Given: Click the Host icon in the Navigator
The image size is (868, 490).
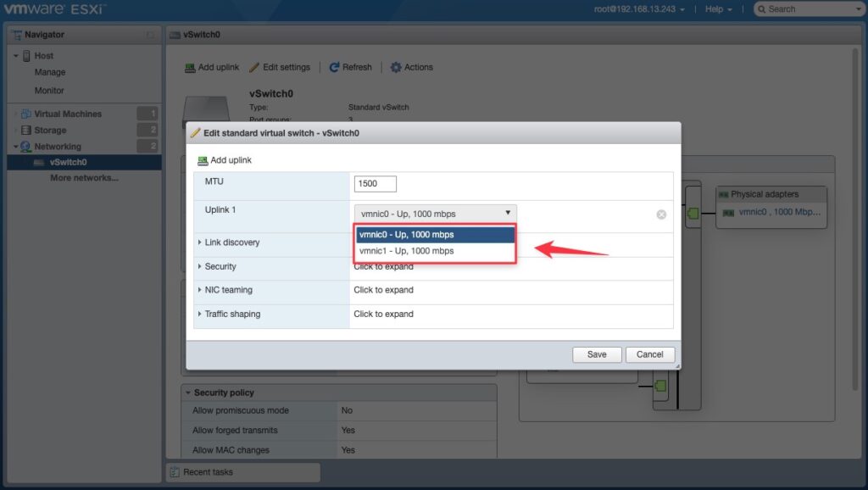Looking at the screenshot, I should tap(26, 56).
